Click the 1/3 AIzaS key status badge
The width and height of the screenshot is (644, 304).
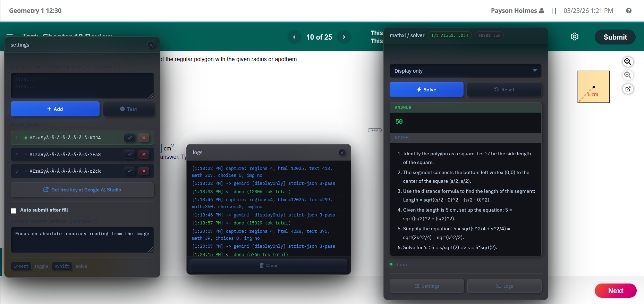pyautogui.click(x=449, y=35)
